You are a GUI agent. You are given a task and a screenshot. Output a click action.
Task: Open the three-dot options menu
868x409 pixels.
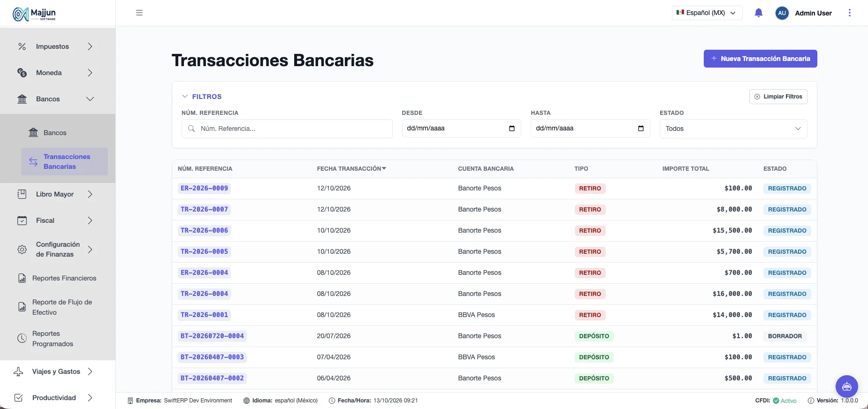click(849, 13)
